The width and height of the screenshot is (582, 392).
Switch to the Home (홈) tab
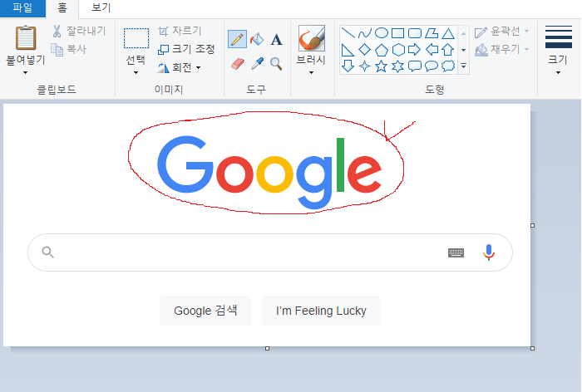pos(62,8)
